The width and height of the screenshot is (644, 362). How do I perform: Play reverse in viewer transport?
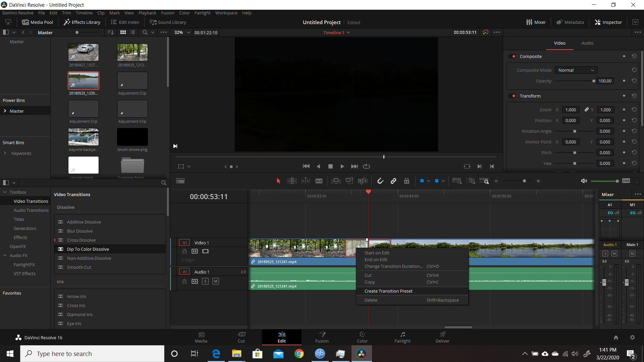click(x=318, y=166)
